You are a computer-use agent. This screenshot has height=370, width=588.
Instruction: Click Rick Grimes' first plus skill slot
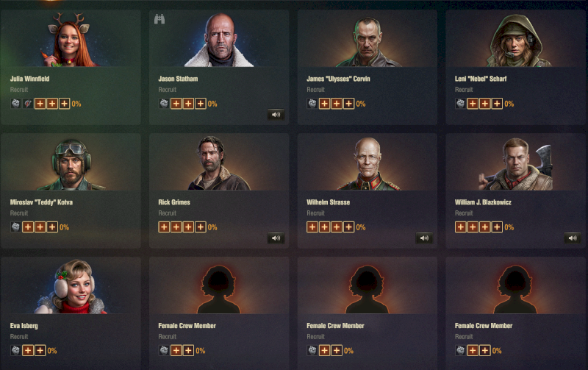(x=164, y=227)
